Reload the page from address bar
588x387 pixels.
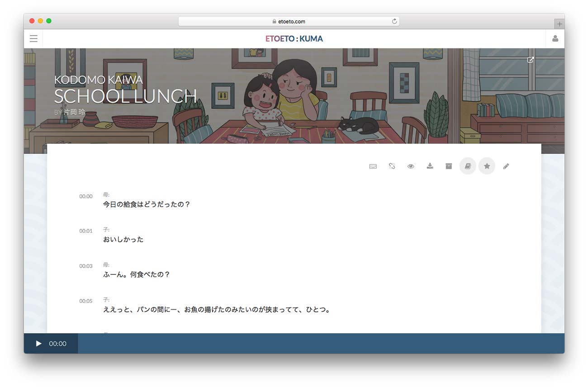pyautogui.click(x=394, y=21)
